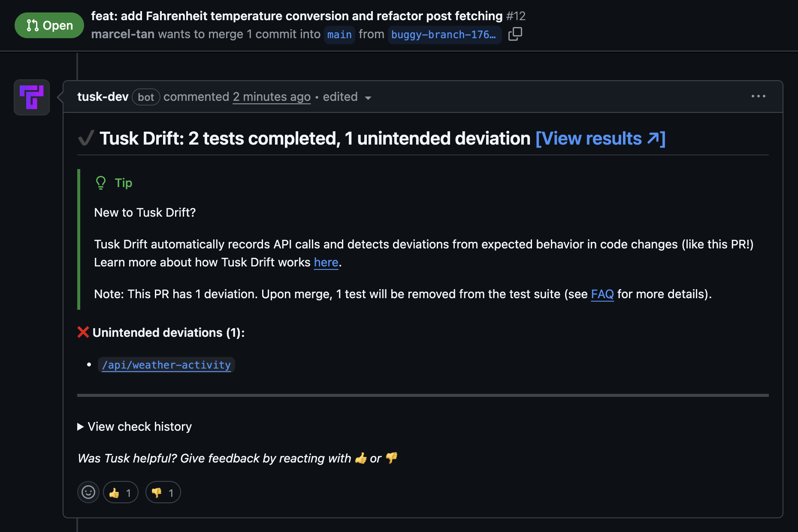Toggle the thumbs down reaction
Screen dimensions: 798x532
pyautogui.click(x=163, y=492)
